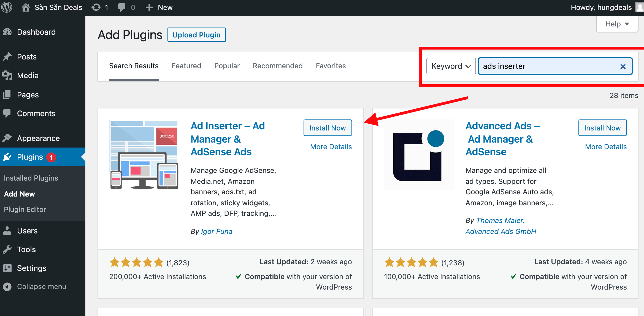Open the WordPress logo menu
The image size is (644, 316).
(x=7, y=7)
